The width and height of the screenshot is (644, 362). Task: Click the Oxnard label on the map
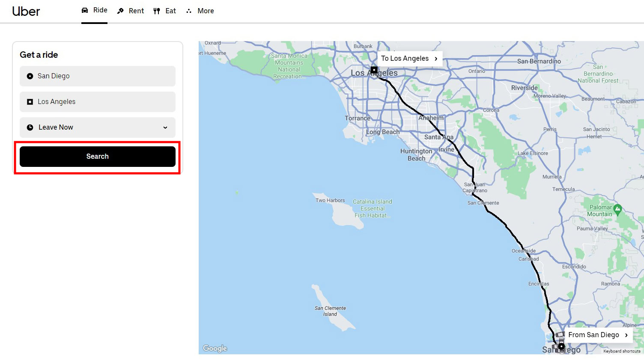click(213, 43)
